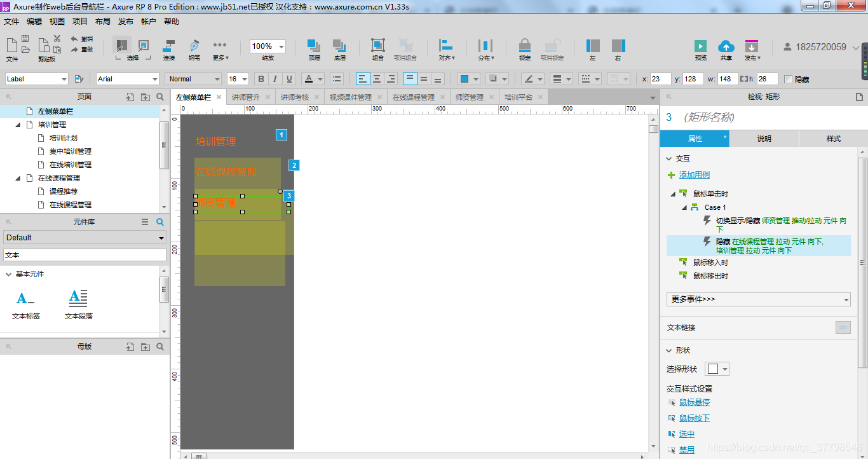Align text center horizontally

tap(377, 79)
